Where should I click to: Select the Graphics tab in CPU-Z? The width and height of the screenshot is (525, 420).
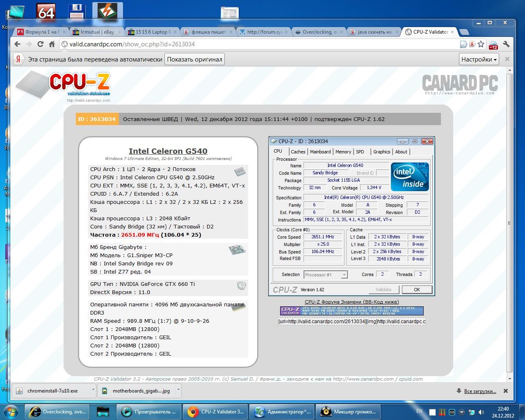[381, 152]
